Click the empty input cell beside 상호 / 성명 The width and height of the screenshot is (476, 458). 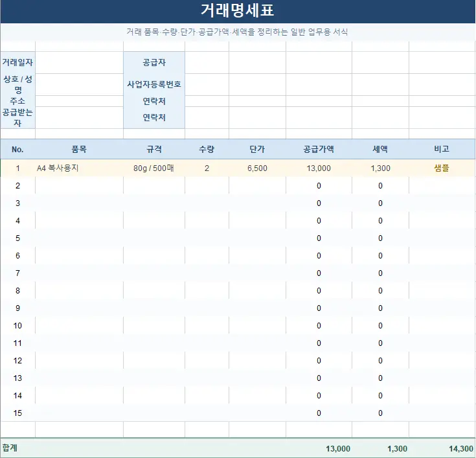click(x=79, y=84)
